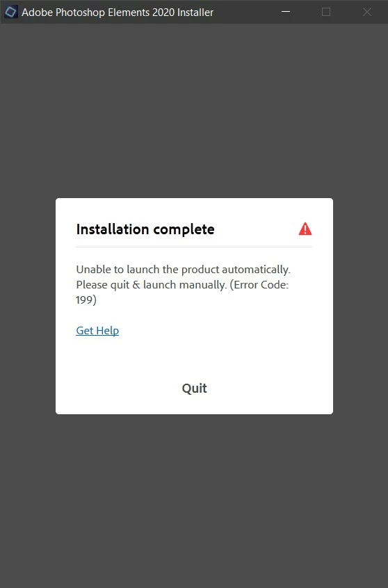Open the Get Help link
The image size is (388, 588).
click(x=97, y=331)
